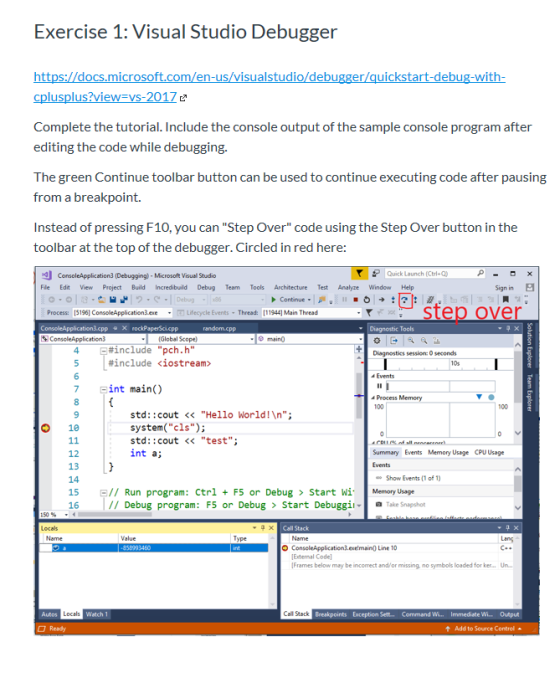Open the Project menu
This screenshot has width=560, height=678.
click(x=112, y=287)
